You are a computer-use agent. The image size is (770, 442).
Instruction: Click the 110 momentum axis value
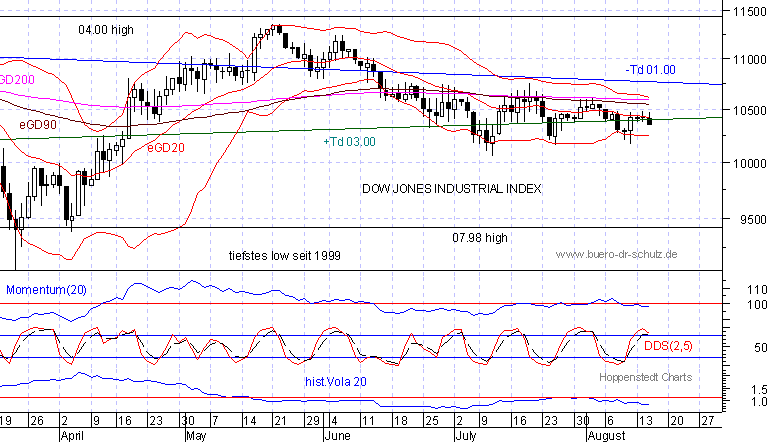[757, 290]
